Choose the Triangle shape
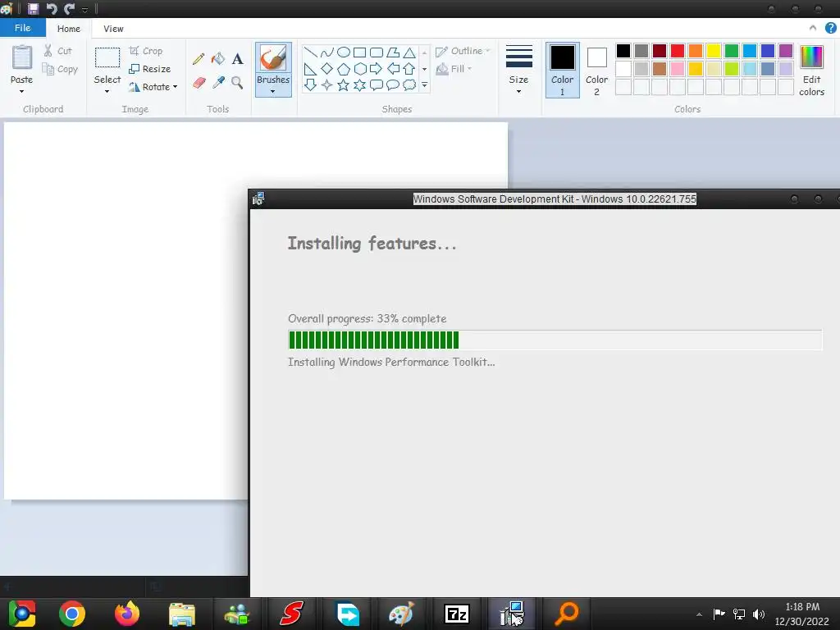Screen dimensions: 840x630 409,52
